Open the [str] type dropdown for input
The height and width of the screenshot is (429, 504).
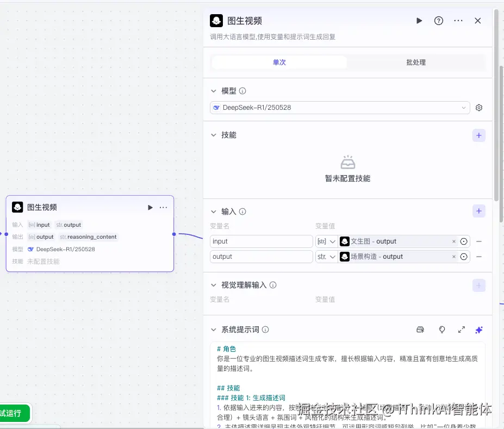click(326, 241)
